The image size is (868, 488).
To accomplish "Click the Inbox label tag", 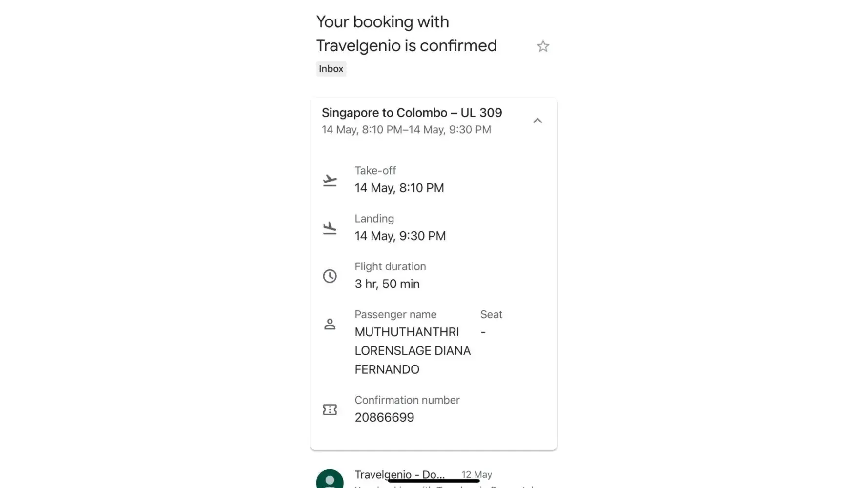I will coord(331,69).
